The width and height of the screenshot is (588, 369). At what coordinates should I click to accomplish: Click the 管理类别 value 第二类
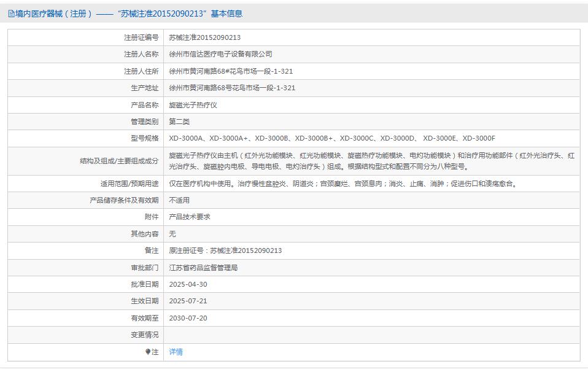(x=181, y=121)
